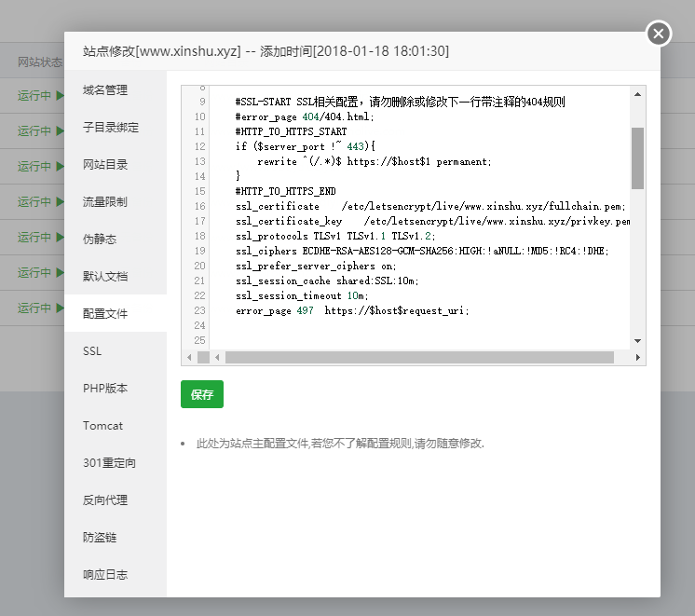Image resolution: width=695 pixels, height=616 pixels.
Task: Click the editor scroll up arrow
Action: pos(637,94)
